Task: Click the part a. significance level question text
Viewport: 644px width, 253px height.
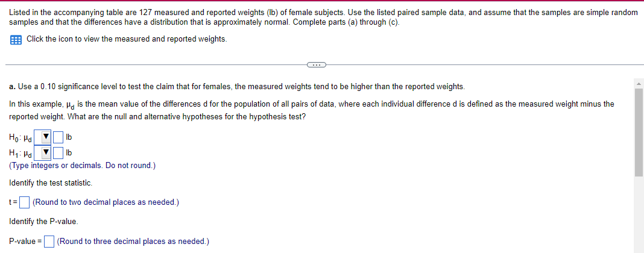Action: pos(237,87)
